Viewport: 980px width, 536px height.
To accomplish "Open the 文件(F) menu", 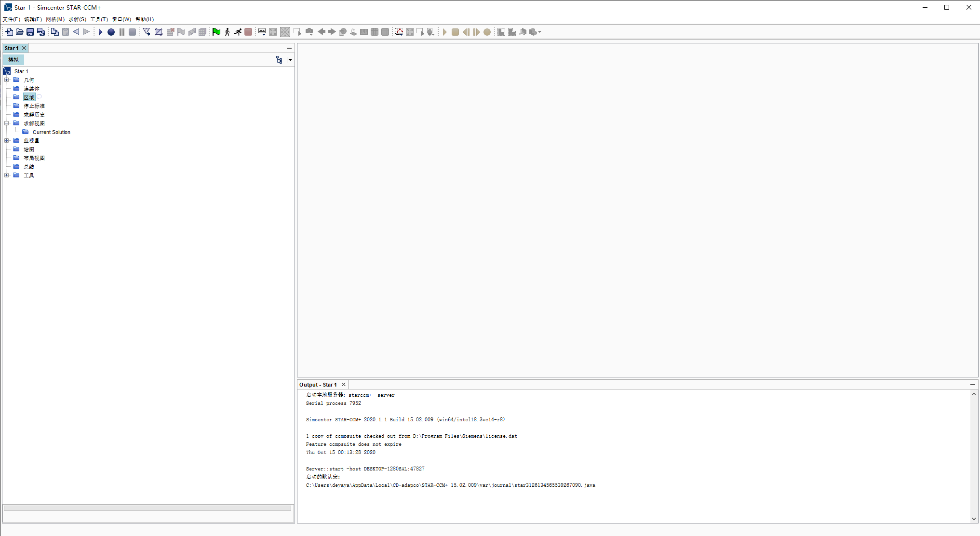I will tap(11, 19).
